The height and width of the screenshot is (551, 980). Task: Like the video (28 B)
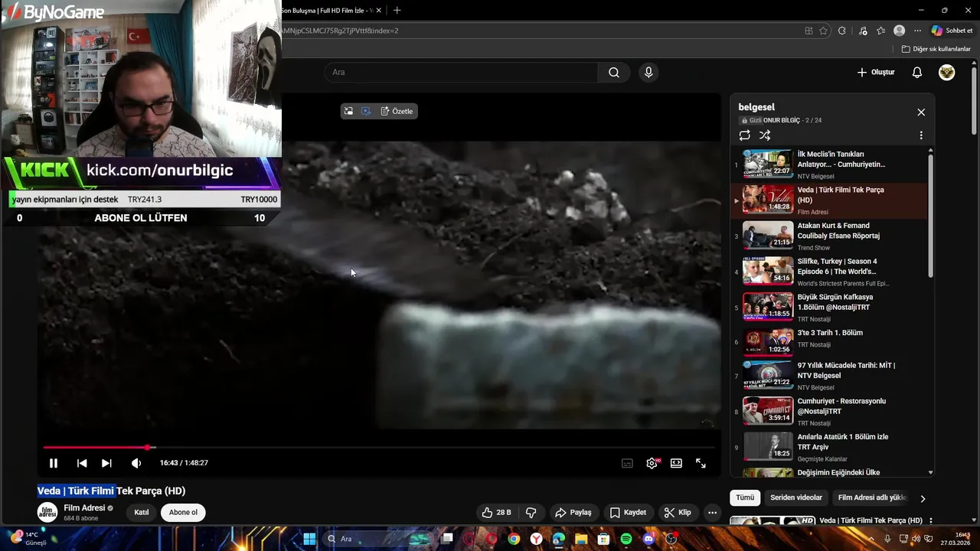coord(496,513)
